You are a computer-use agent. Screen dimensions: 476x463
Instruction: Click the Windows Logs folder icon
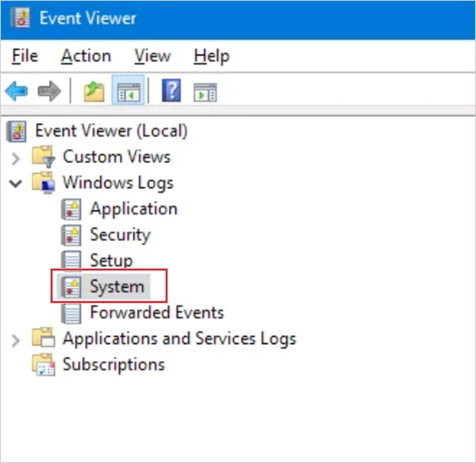pyautogui.click(x=44, y=182)
